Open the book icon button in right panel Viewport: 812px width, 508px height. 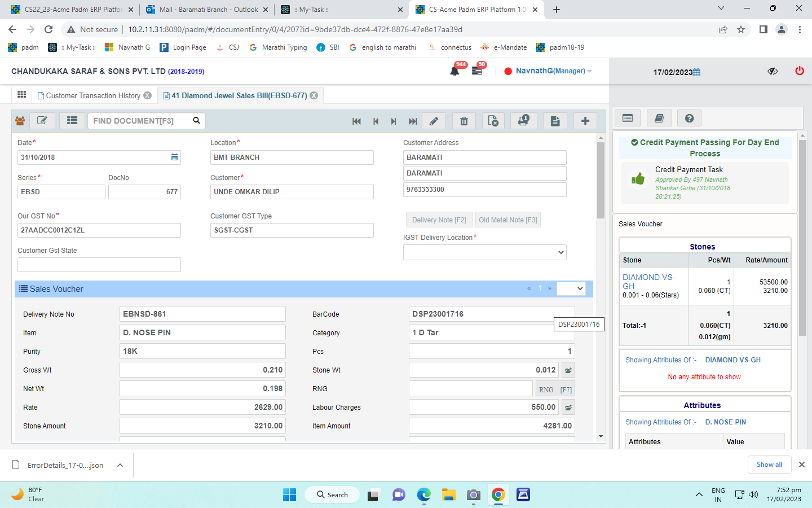pyautogui.click(x=659, y=118)
